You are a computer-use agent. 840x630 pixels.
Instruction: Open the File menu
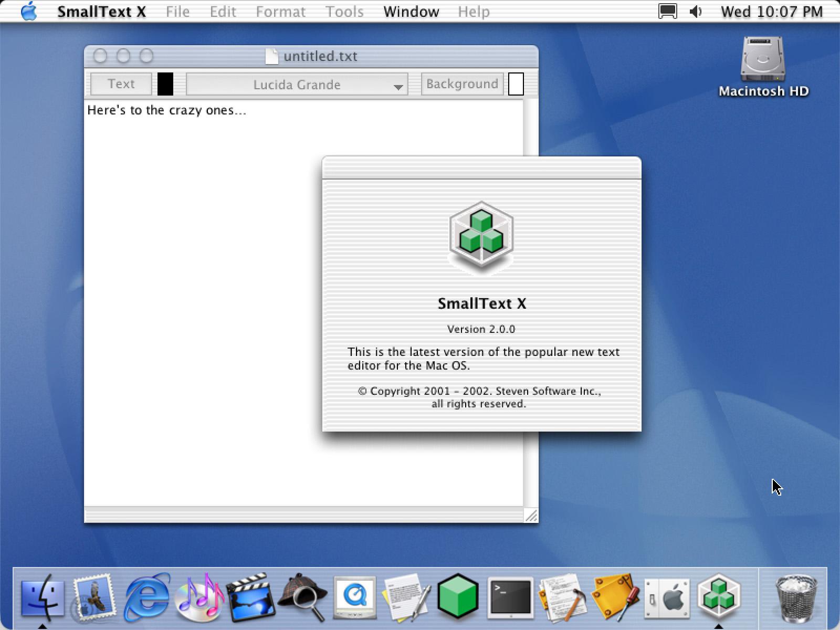point(177,12)
